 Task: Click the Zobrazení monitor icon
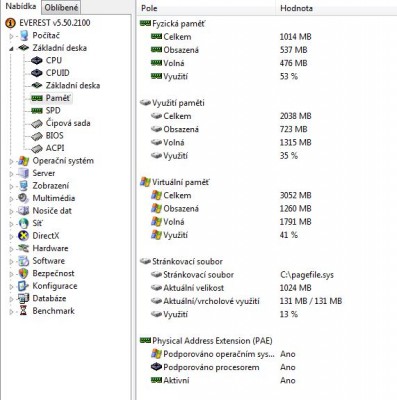pyautogui.click(x=24, y=186)
